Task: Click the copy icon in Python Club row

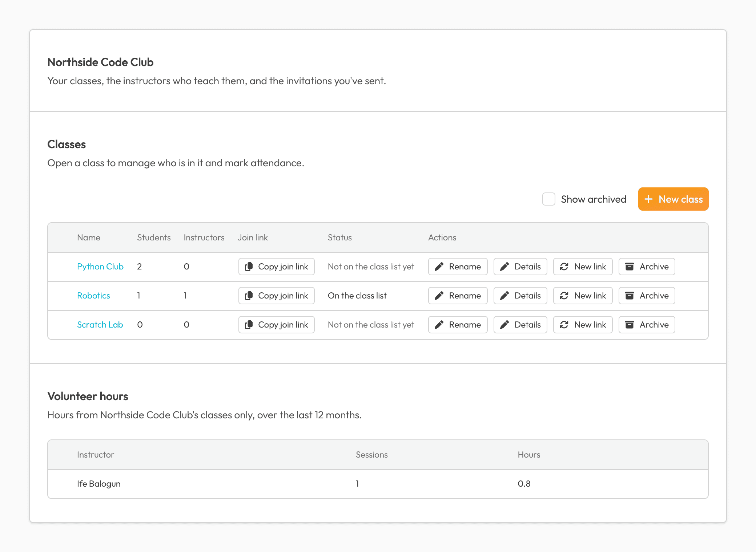Action: tap(249, 267)
